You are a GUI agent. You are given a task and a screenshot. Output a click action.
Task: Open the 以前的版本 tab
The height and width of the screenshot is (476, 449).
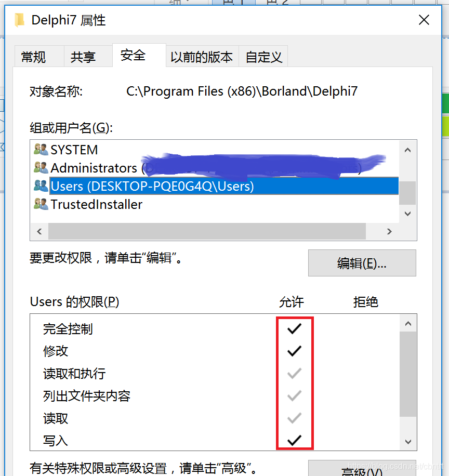[202, 57]
